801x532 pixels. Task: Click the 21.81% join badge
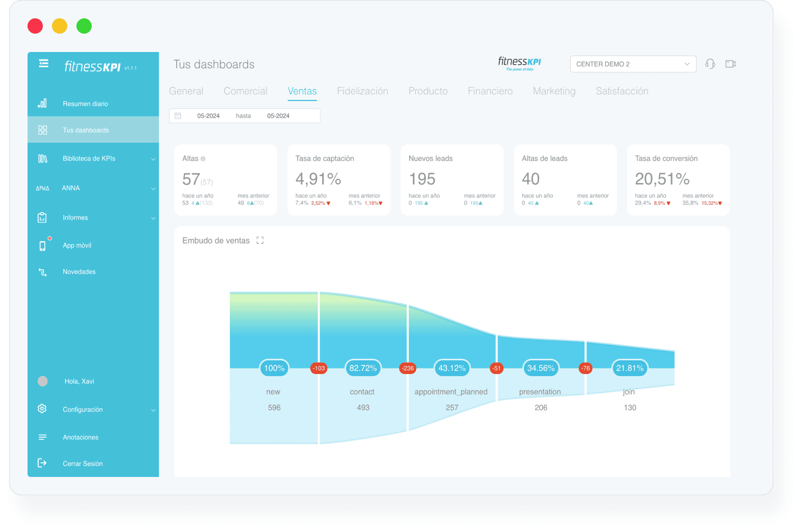click(x=630, y=368)
